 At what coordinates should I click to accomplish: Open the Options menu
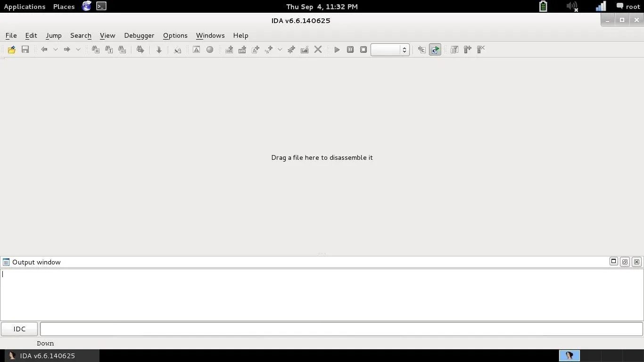click(x=175, y=35)
